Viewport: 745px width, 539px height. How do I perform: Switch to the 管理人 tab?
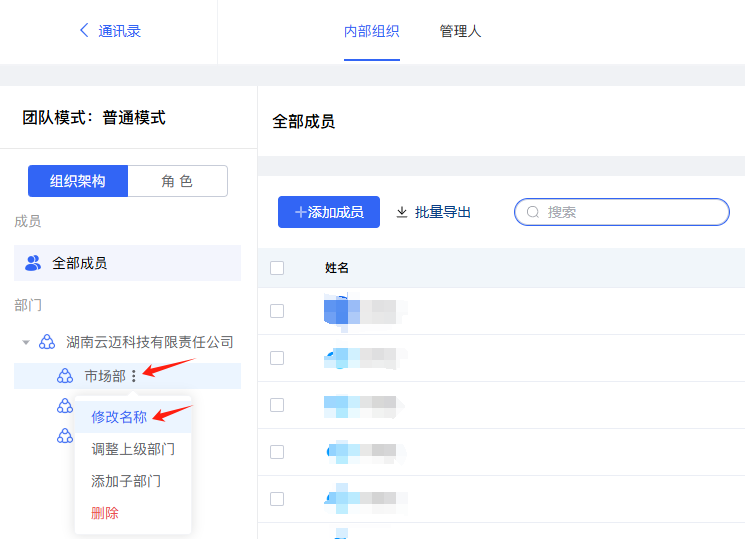pyautogui.click(x=460, y=31)
